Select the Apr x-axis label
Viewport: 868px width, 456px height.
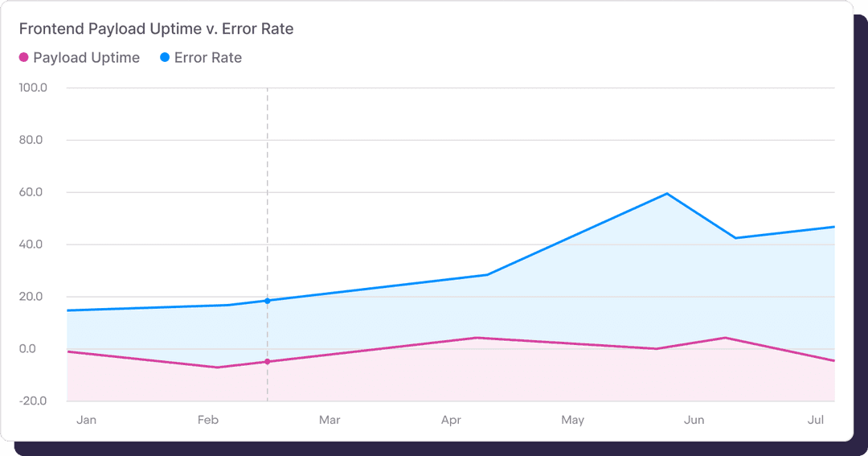point(451,420)
